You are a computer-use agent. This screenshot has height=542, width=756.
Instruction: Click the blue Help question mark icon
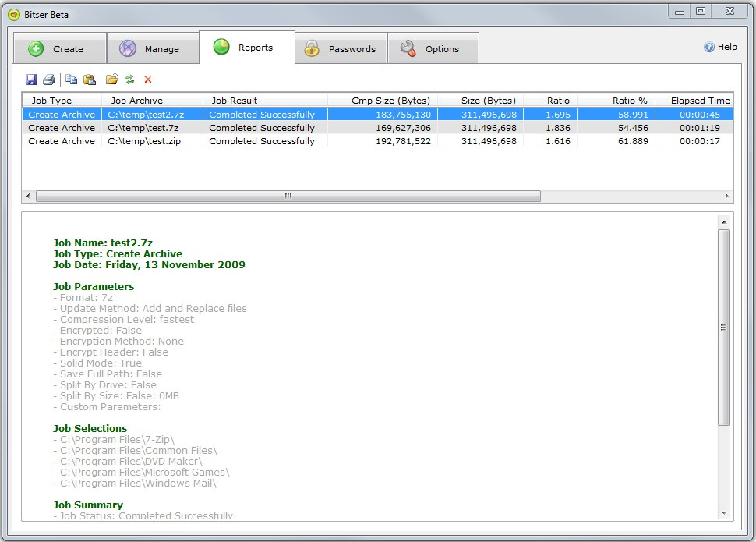(708, 47)
